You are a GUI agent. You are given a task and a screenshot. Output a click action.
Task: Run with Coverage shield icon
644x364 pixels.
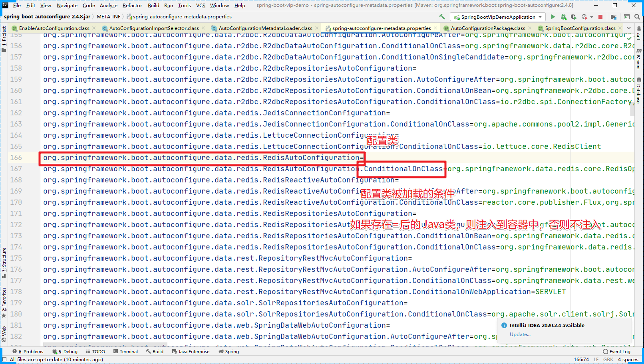click(x=574, y=17)
